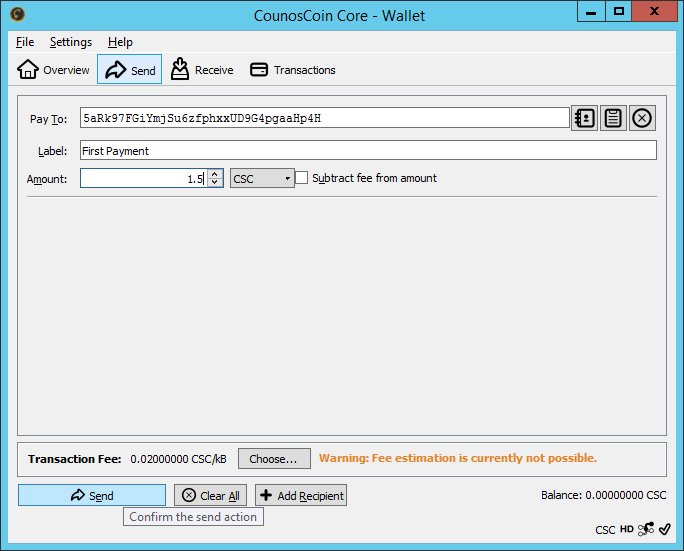Switch to the Send tab
684x551 pixels.
[x=130, y=69]
